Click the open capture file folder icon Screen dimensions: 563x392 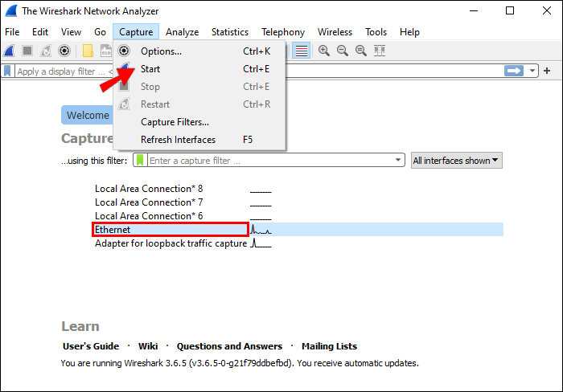tap(88, 51)
